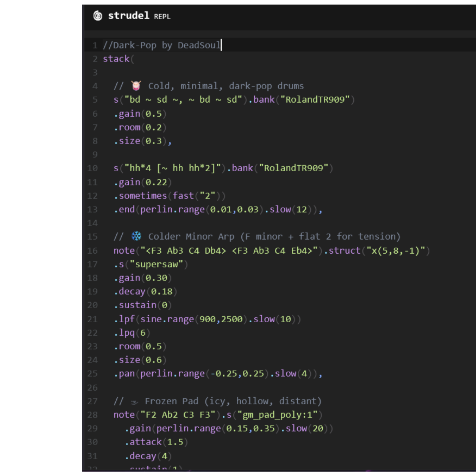Click the drum emoji in the drums comment

click(x=136, y=86)
